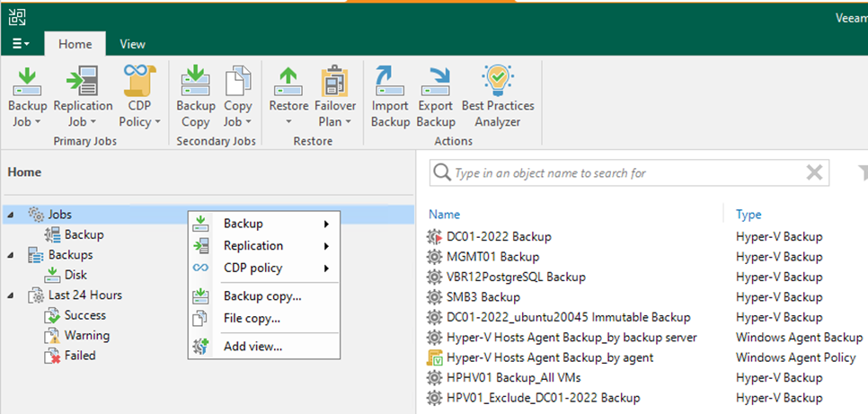Select Hyper-V Hosts Agent Backup_by backup server
The width and height of the screenshot is (868, 414).
(x=571, y=337)
